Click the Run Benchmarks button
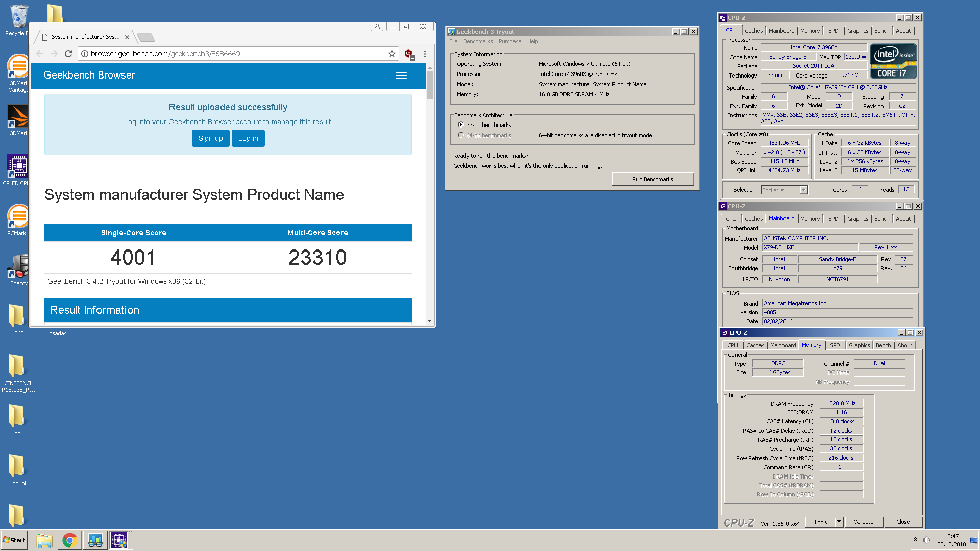This screenshot has height=551, width=980. point(652,179)
